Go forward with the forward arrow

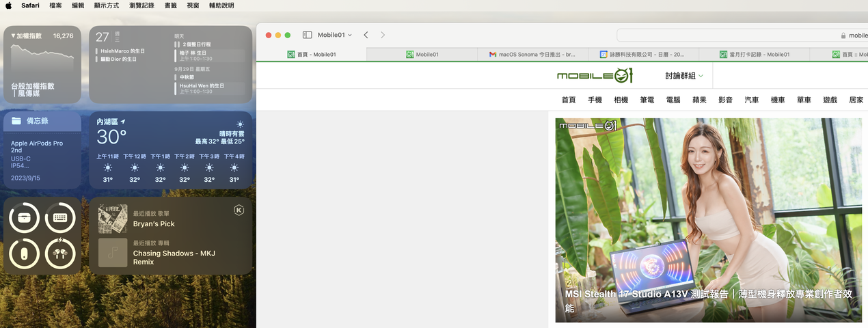pos(383,35)
